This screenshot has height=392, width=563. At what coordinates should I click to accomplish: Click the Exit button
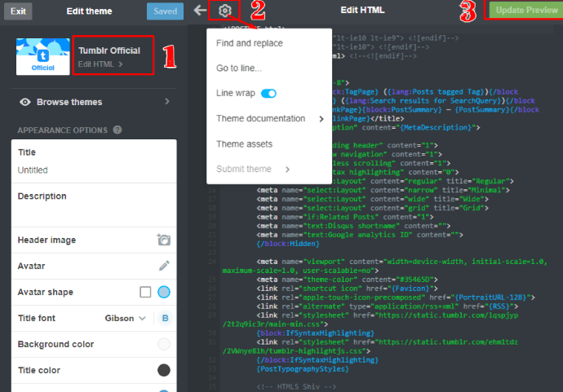[x=18, y=11]
